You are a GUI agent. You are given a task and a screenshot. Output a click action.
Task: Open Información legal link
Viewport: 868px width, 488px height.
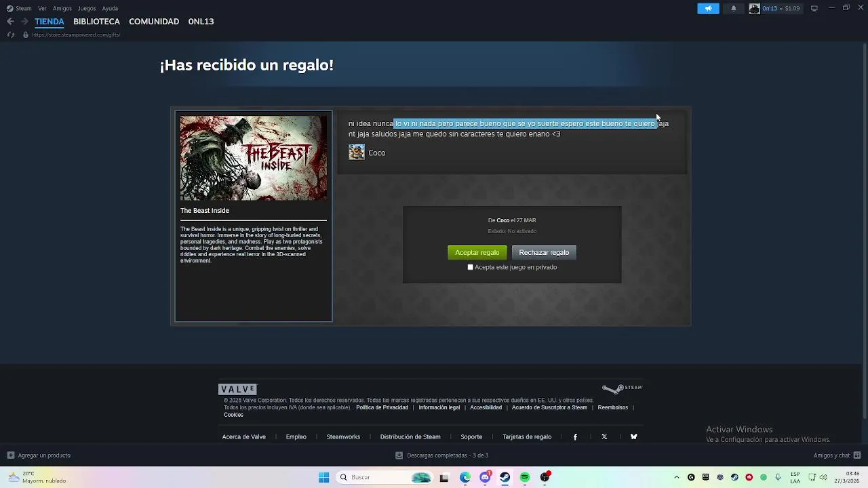(439, 407)
